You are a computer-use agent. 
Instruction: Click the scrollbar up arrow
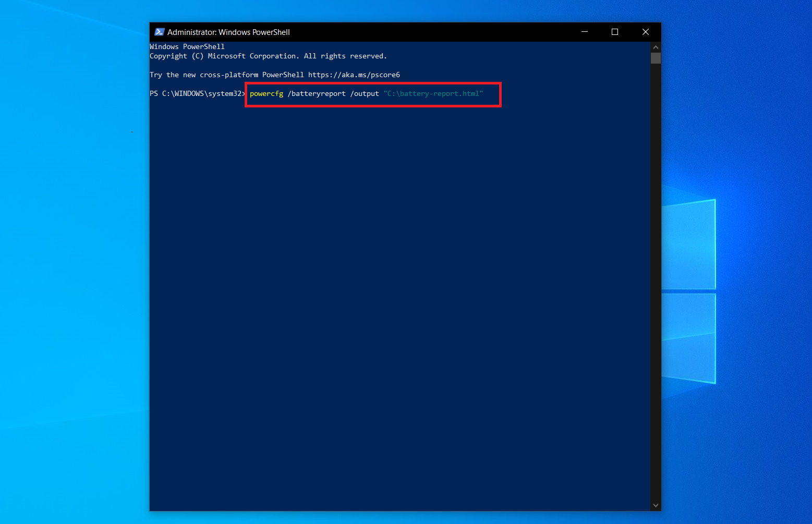click(x=656, y=47)
